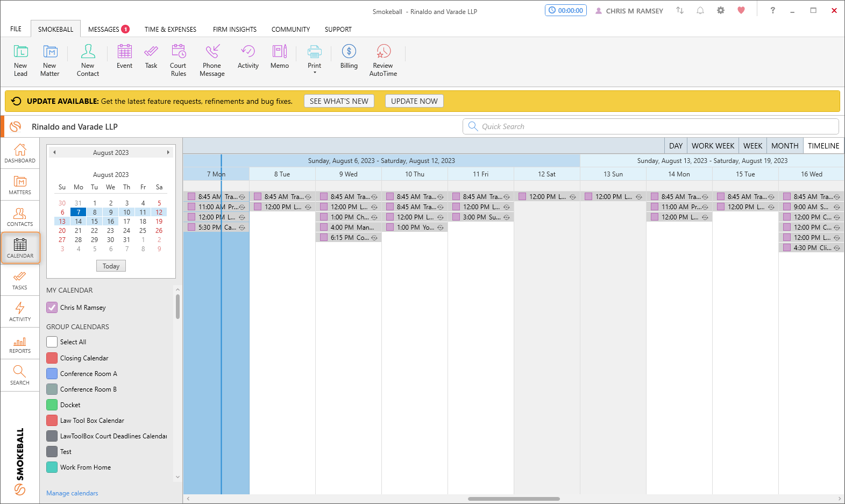Open the Activity ribbon tool
The height and width of the screenshot is (504, 845).
pos(248,57)
